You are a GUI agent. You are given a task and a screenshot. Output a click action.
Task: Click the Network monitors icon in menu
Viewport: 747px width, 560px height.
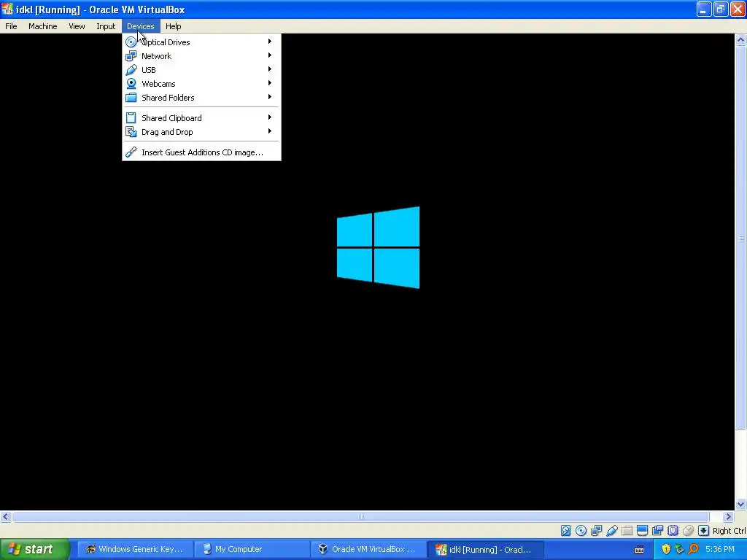point(131,55)
